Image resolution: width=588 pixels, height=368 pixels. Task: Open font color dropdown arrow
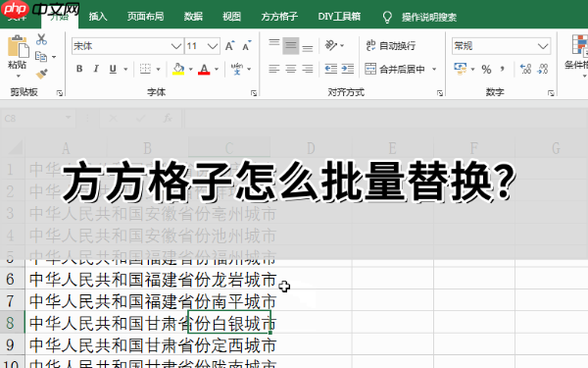[217, 69]
